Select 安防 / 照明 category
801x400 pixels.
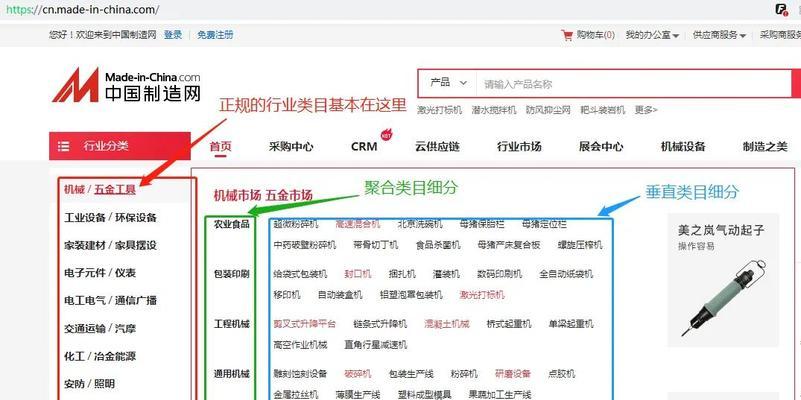pos(89,384)
